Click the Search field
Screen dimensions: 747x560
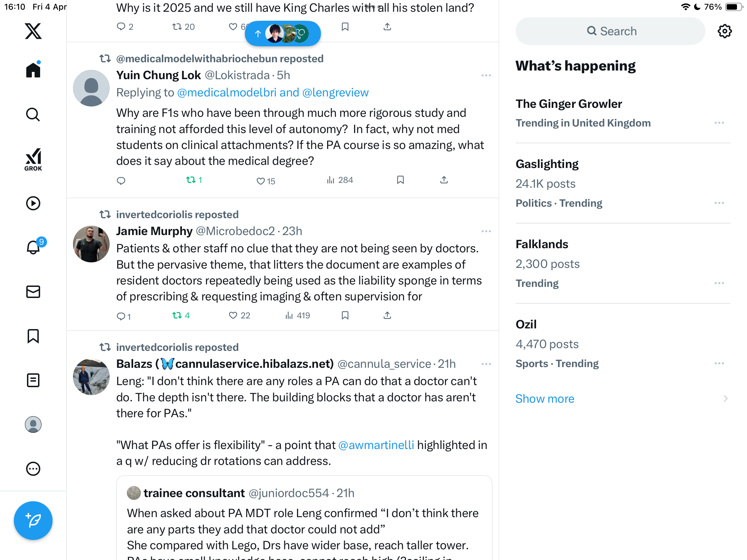point(610,31)
